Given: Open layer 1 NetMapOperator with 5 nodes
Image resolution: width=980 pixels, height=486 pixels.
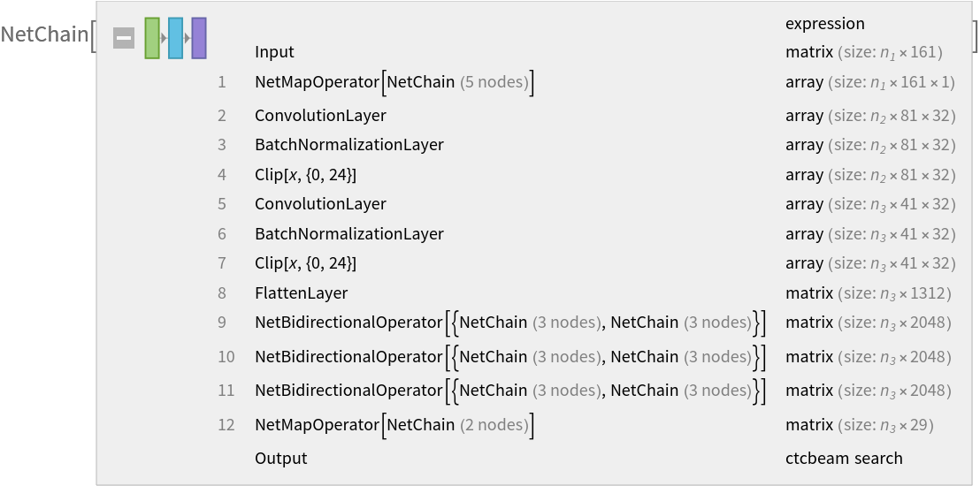Looking at the screenshot, I should click(x=394, y=82).
